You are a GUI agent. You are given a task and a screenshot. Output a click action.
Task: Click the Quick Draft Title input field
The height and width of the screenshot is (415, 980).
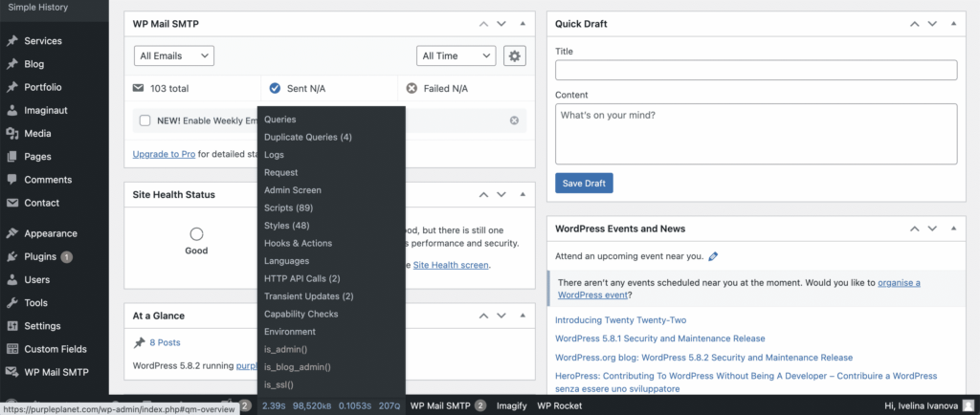click(756, 70)
